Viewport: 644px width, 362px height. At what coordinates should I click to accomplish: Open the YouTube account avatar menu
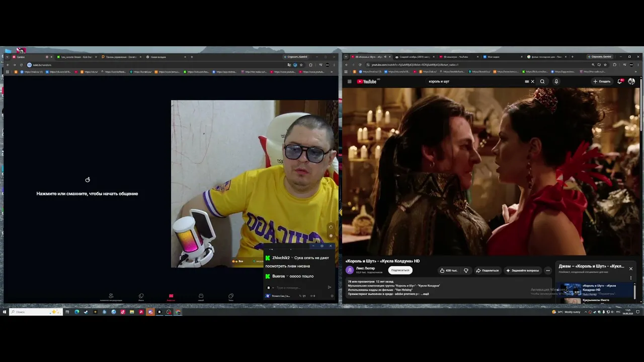tap(631, 81)
